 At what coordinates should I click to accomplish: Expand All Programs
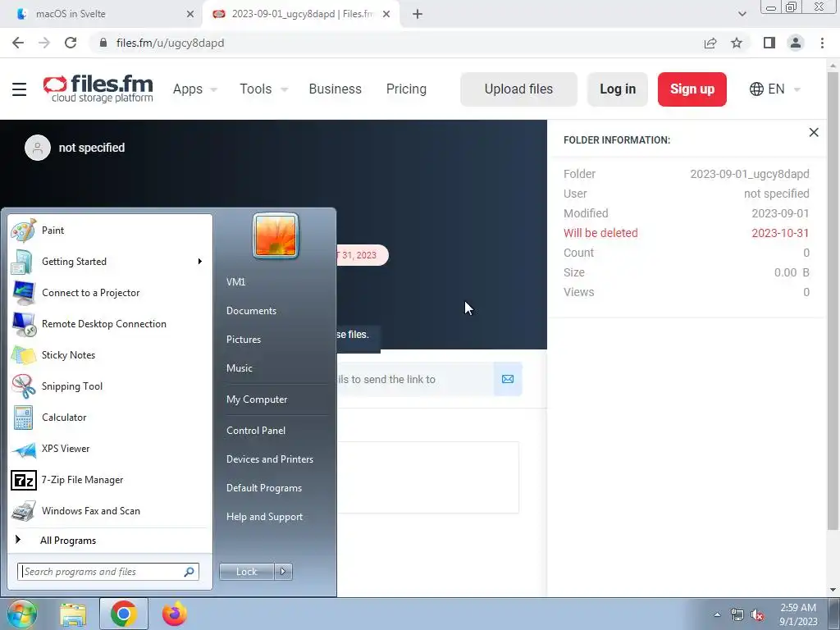[68, 541]
